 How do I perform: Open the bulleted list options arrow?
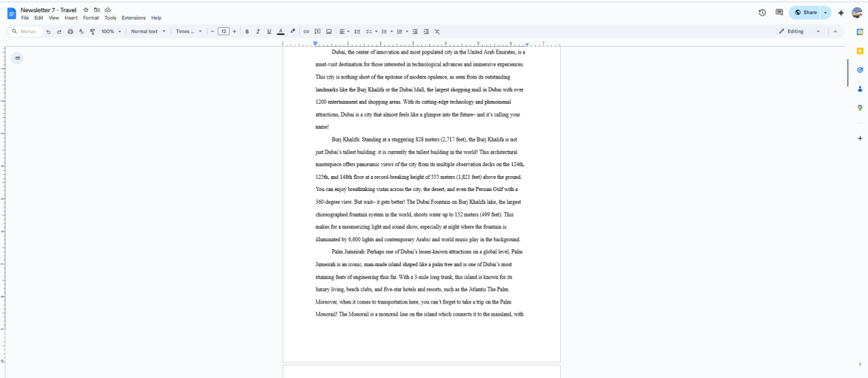[391, 32]
